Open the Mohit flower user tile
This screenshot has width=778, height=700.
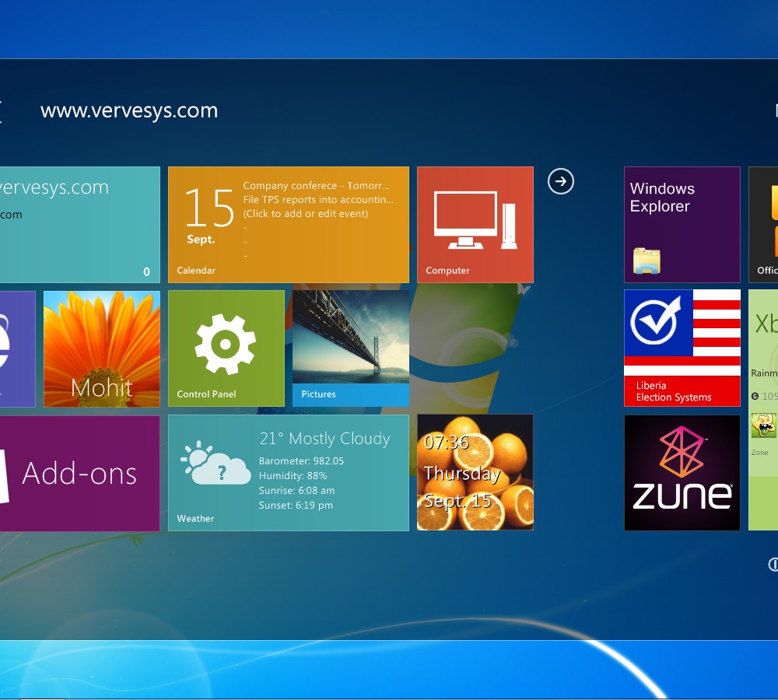pyautogui.click(x=102, y=348)
